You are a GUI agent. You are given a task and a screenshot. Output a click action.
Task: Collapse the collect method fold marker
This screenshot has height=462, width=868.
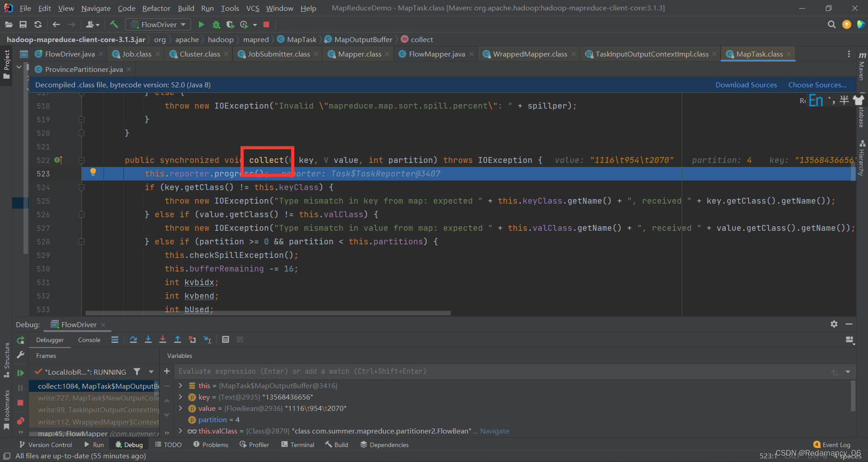[x=82, y=160]
